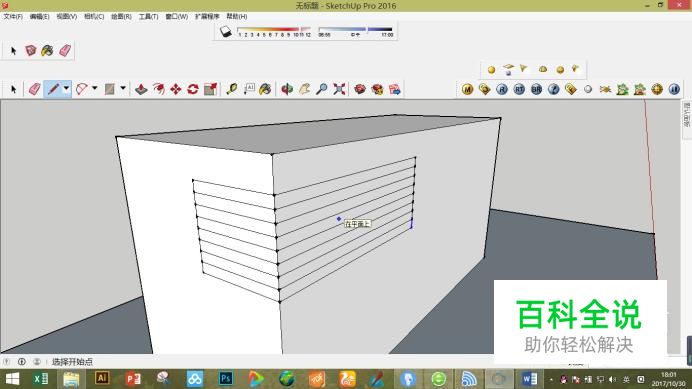Click the status text 选择开始点
692x389 pixels.
tap(72, 362)
